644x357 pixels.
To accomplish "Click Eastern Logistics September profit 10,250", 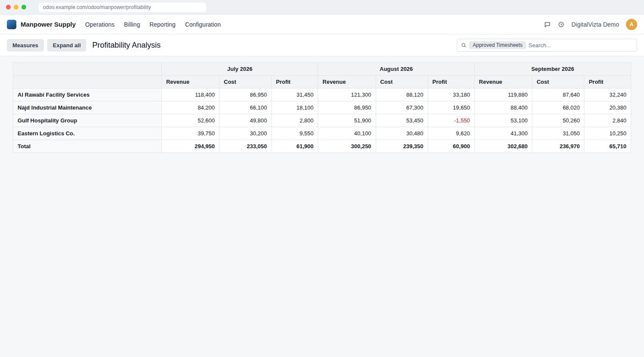I will click(608, 133).
